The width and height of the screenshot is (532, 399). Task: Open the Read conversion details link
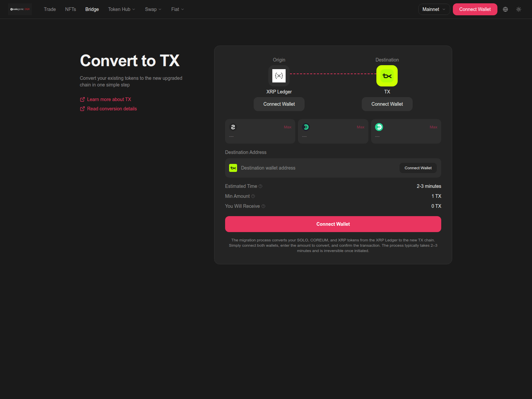point(112,109)
